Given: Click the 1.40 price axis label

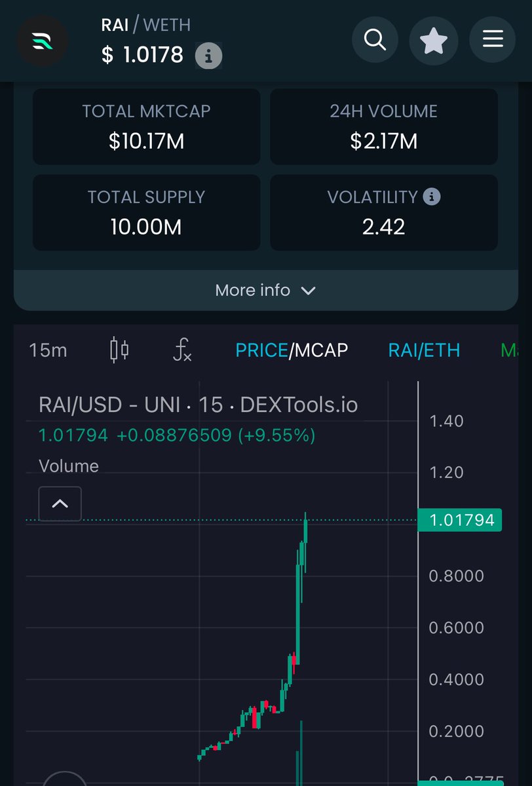Looking at the screenshot, I should click(x=446, y=421).
